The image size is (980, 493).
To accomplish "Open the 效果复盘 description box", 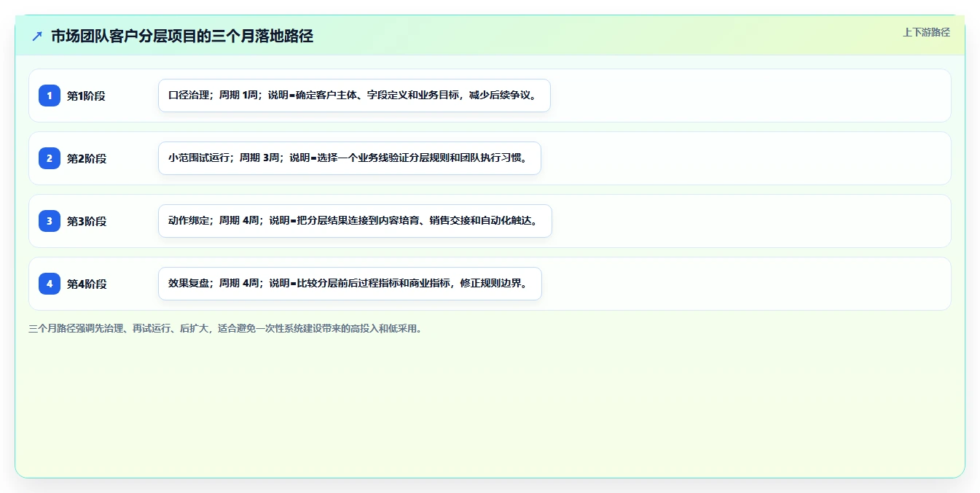I will click(350, 284).
